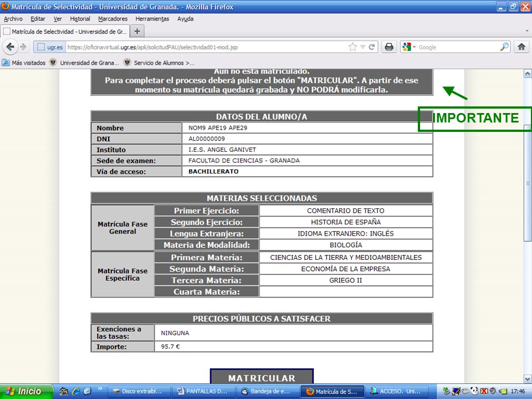Click the vertical scrollbar thumb
The width and height of the screenshot is (532, 399).
click(528, 183)
